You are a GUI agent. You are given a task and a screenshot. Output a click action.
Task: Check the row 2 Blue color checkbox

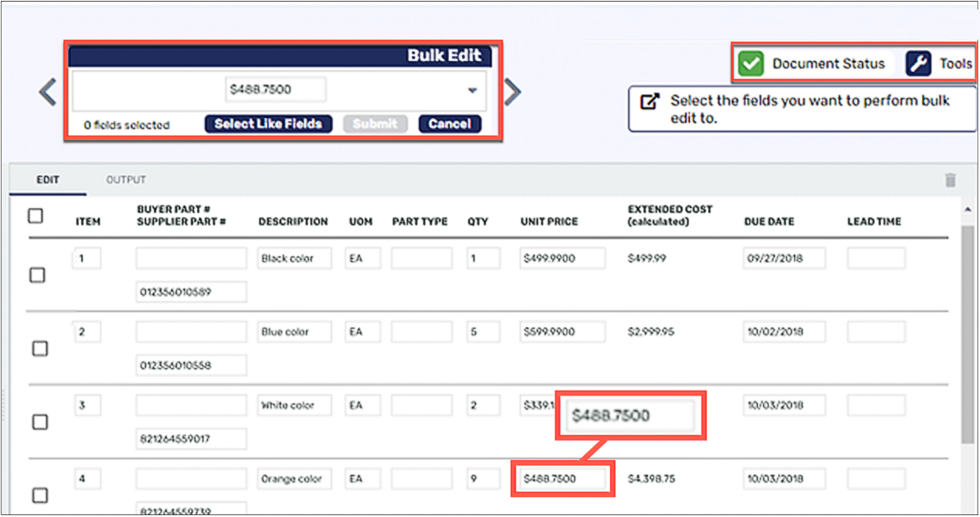pyautogui.click(x=40, y=349)
